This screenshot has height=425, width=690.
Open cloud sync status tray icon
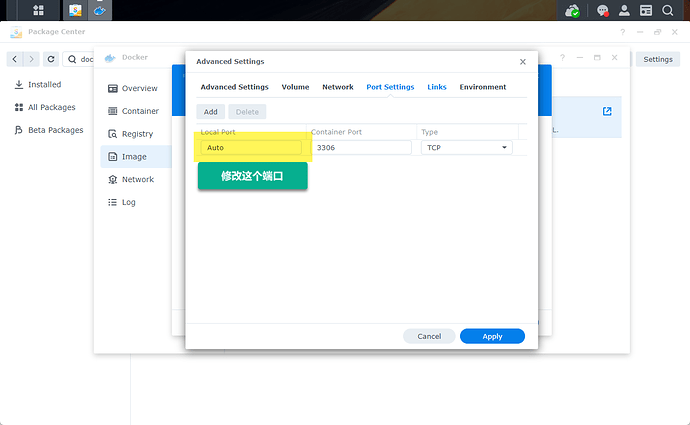point(572,10)
